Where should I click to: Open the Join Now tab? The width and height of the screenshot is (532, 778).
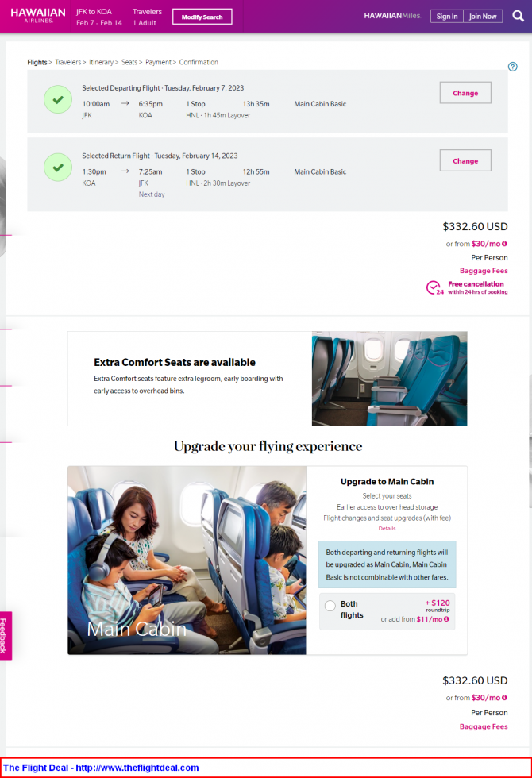[x=483, y=17]
